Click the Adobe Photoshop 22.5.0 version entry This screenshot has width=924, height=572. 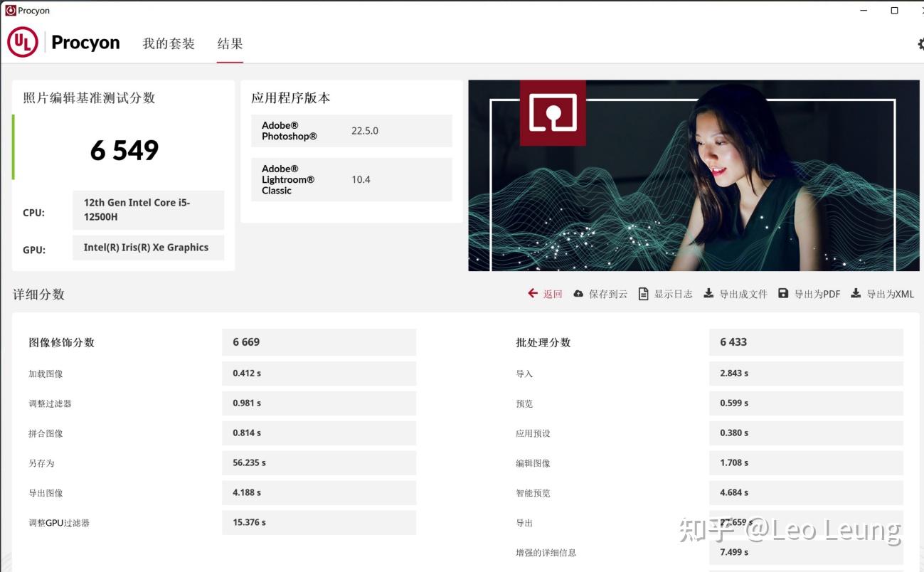[x=351, y=130]
